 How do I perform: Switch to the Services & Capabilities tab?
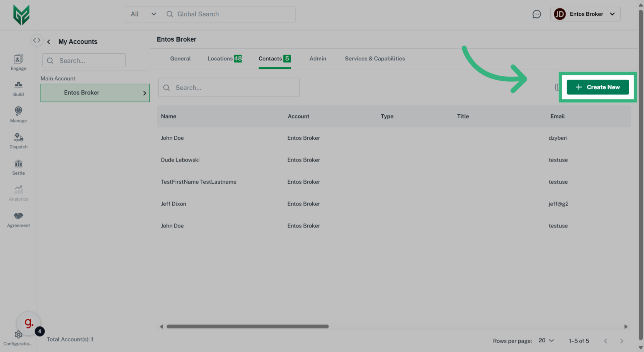[375, 58]
